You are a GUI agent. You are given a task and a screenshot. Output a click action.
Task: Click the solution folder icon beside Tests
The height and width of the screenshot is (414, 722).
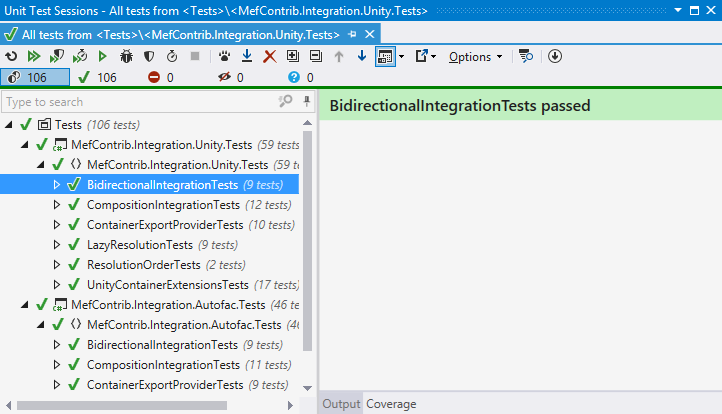44,124
